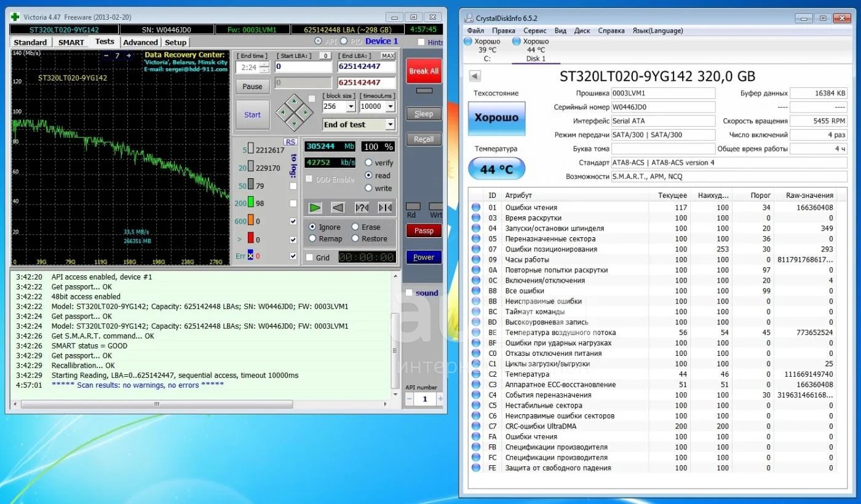
Task: Select the PIO access mode radio button
Action: [343, 41]
